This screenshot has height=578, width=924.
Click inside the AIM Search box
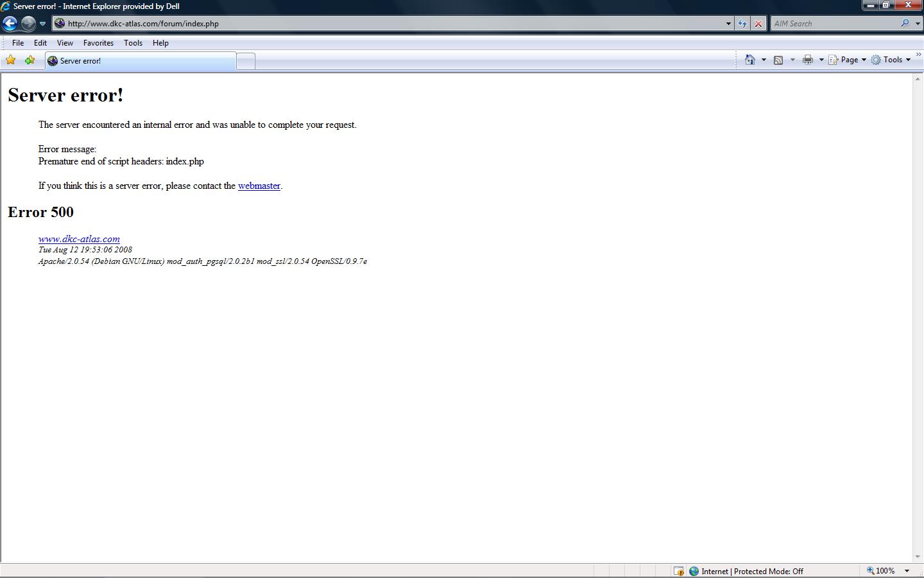point(834,24)
